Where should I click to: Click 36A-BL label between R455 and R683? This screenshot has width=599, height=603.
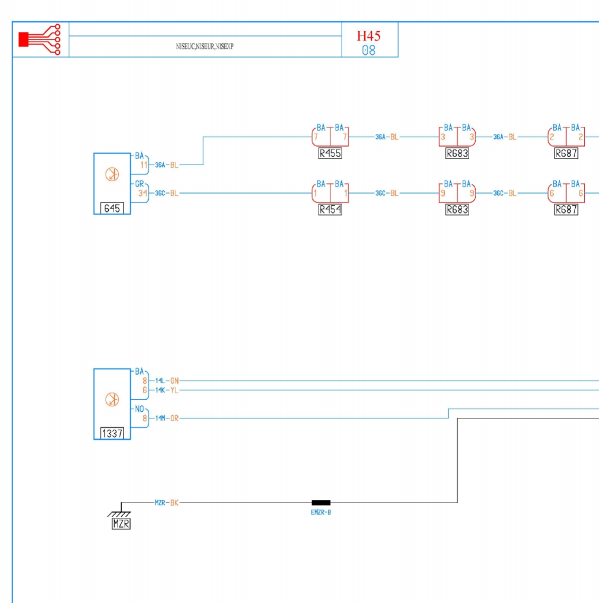tap(387, 137)
